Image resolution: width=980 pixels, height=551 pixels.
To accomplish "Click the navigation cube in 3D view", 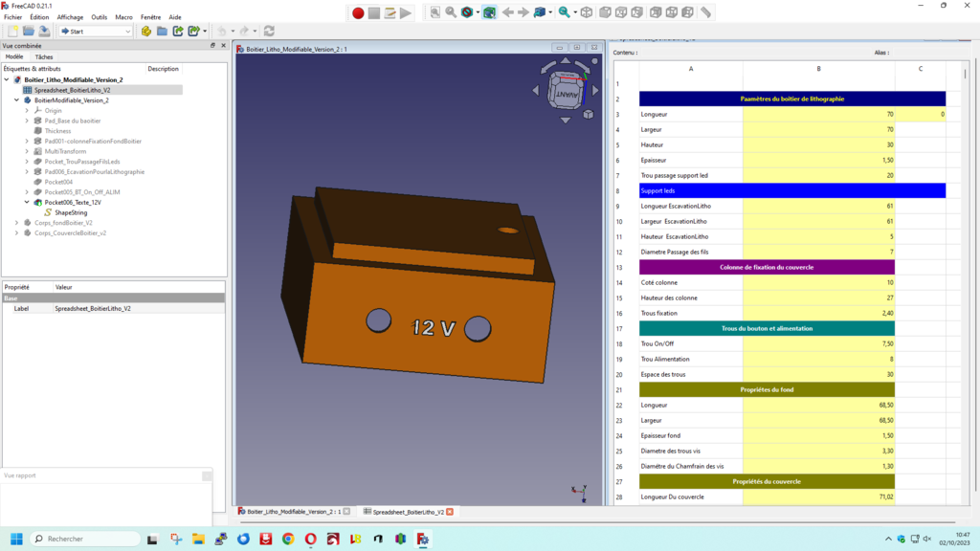I will click(x=563, y=94).
